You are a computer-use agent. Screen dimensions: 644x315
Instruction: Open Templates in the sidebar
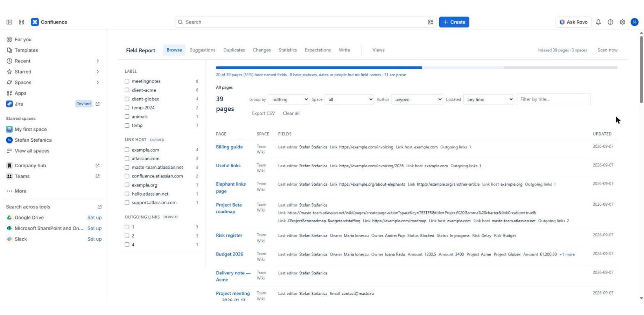26,50
